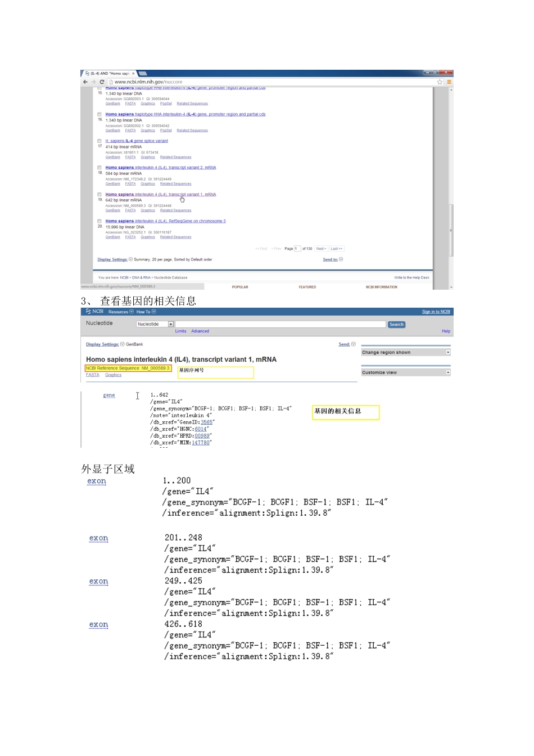Open GeneID 3565 link

(206, 422)
